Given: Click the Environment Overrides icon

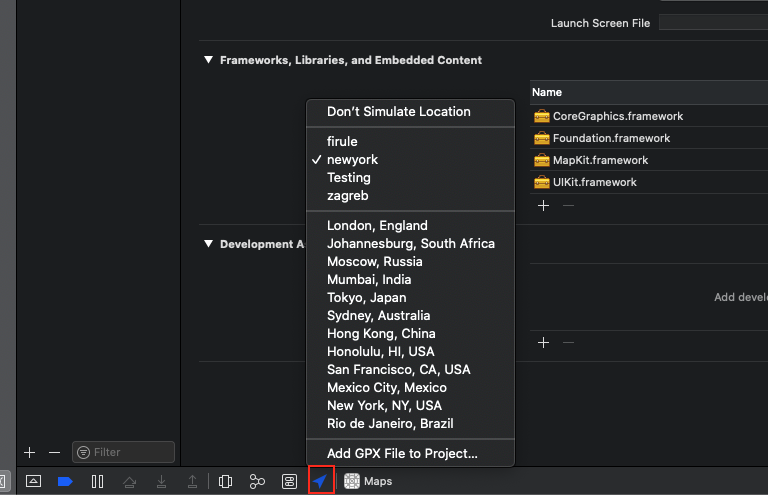Looking at the screenshot, I should click(289, 481).
